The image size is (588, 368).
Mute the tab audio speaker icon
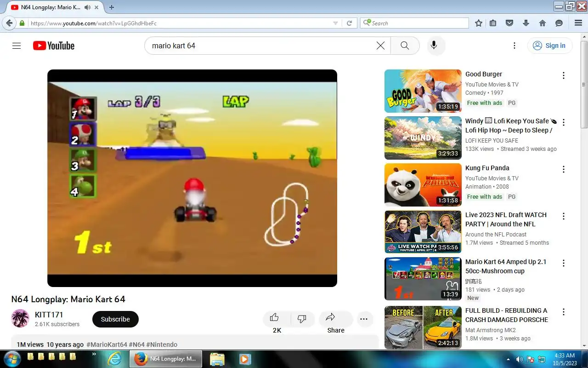pyautogui.click(x=86, y=7)
